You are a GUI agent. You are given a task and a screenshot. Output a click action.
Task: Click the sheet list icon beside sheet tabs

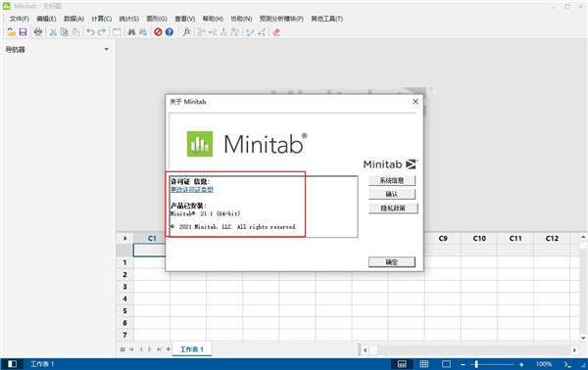(x=122, y=349)
